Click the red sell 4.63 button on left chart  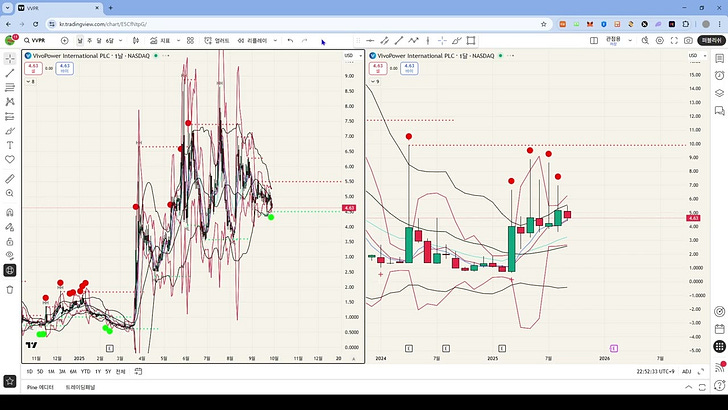tap(33, 68)
